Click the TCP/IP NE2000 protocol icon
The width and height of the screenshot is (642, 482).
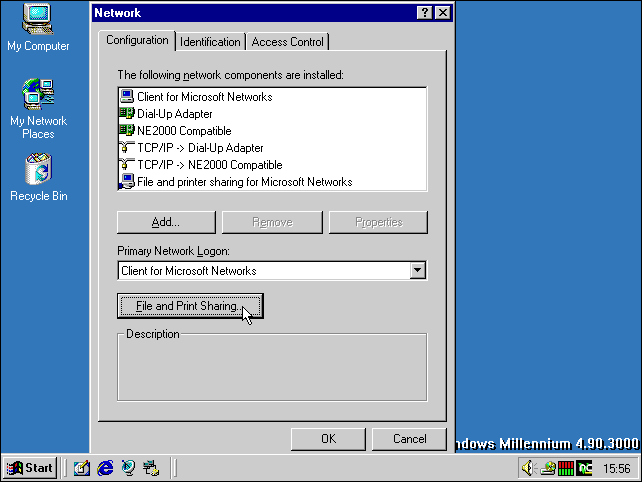(127, 165)
